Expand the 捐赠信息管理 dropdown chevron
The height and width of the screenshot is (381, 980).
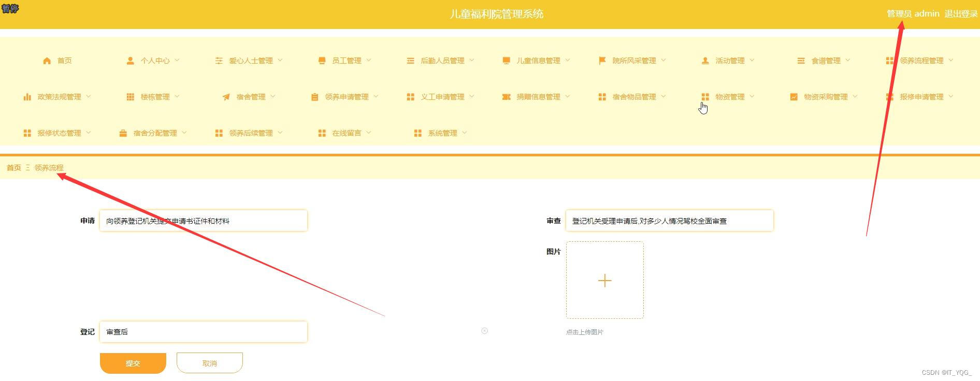point(568,96)
